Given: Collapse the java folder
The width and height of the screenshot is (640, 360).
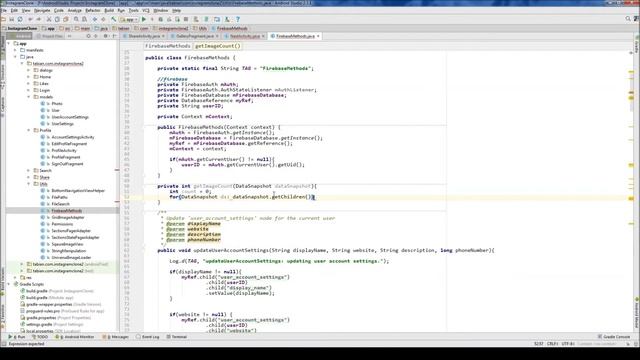Looking at the screenshot, I should (x=16, y=57).
